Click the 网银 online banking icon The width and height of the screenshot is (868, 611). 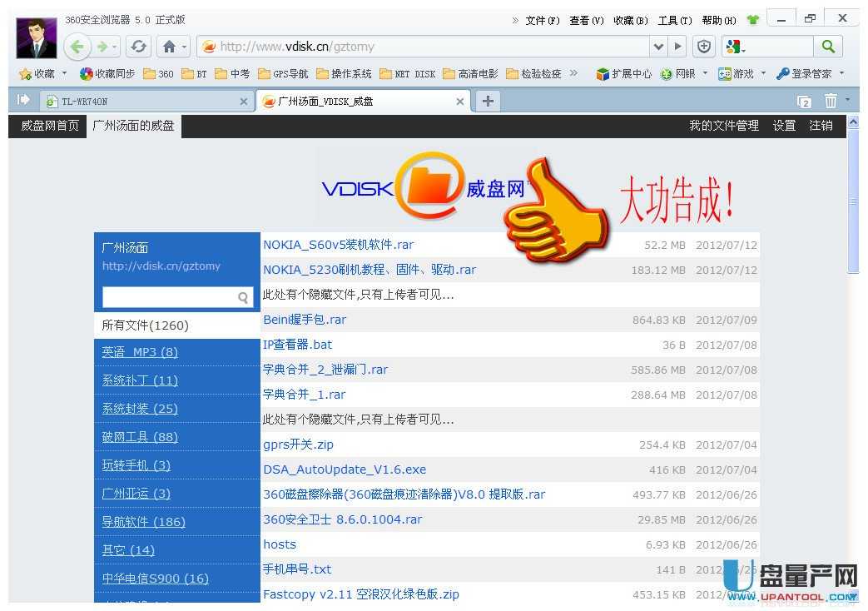click(665, 73)
